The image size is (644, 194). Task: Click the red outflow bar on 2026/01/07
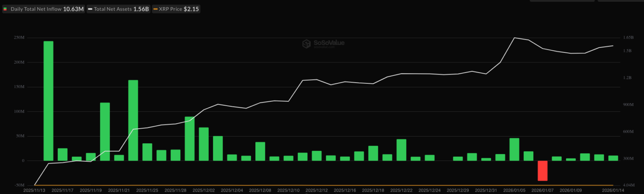[543, 171]
